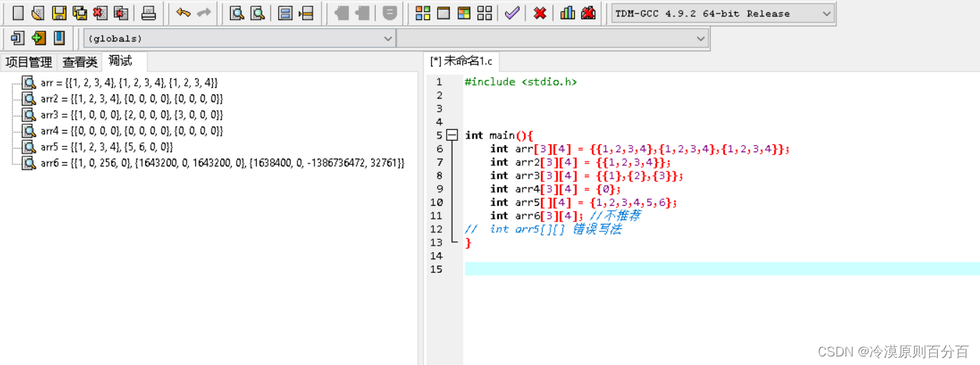Switch to the 查看类 tab
This screenshot has height=365, width=980.
pyautogui.click(x=79, y=62)
